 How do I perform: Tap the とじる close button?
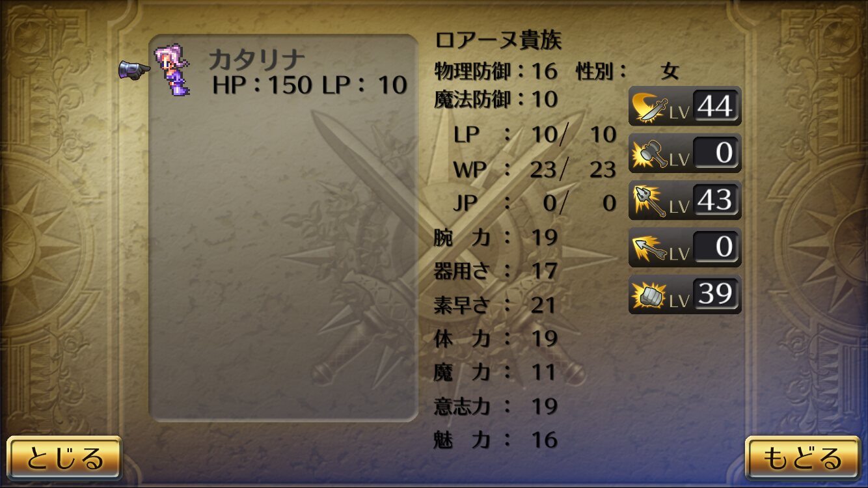(x=64, y=458)
